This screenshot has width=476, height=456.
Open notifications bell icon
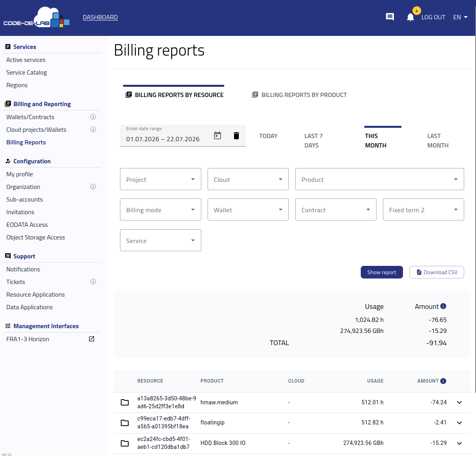410,17
